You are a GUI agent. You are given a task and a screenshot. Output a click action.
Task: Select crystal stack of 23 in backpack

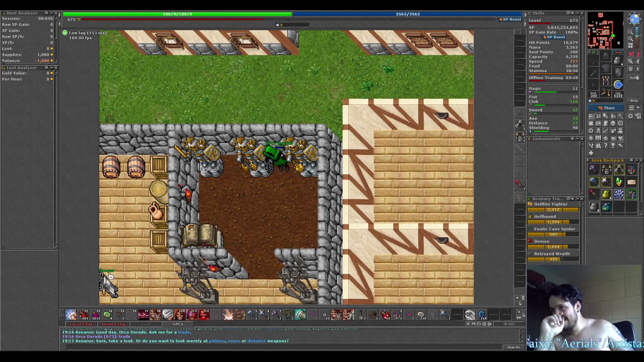(x=619, y=195)
